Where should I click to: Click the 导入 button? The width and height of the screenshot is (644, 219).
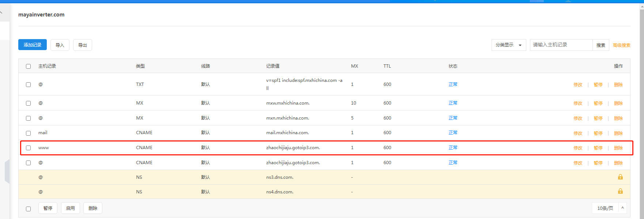pos(60,45)
